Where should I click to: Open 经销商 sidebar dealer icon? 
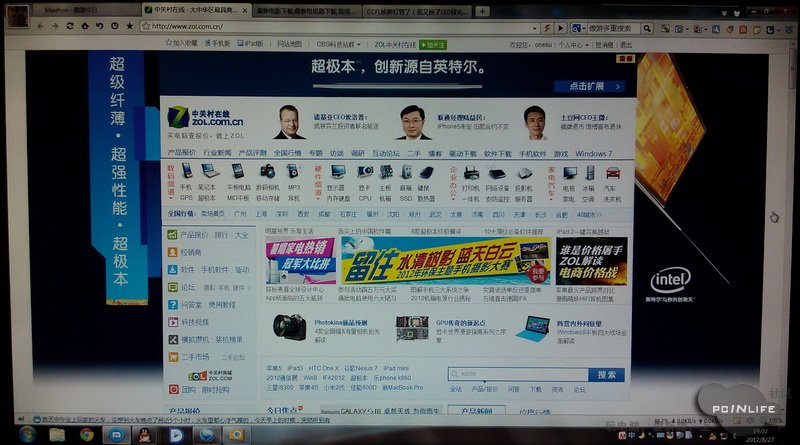[x=172, y=252]
